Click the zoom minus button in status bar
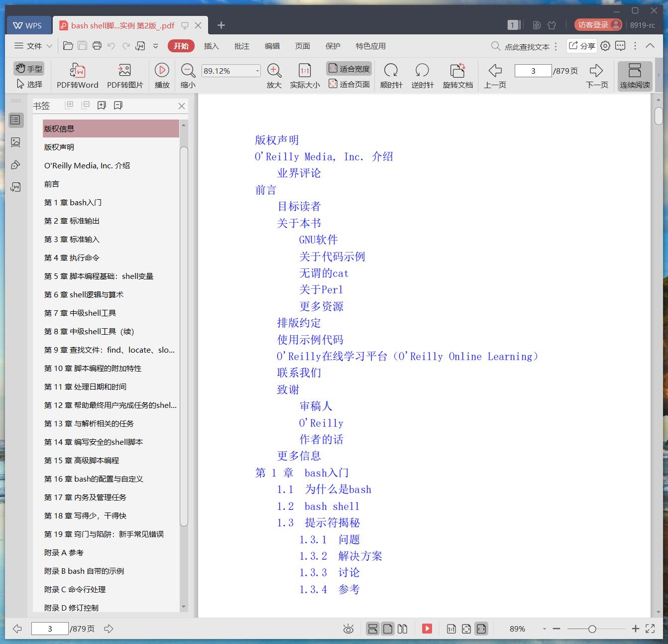The height and width of the screenshot is (644, 668). (x=557, y=629)
